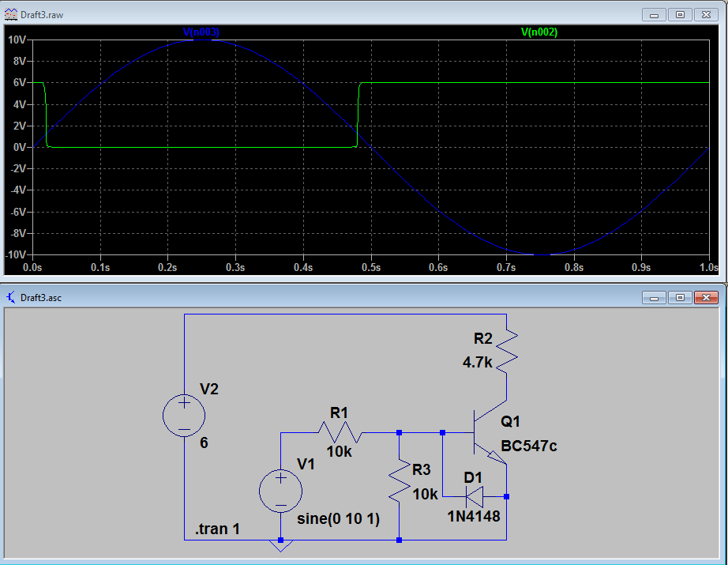728x565 pixels.
Task: Click the BC547c transistor model label
Action: (x=529, y=446)
